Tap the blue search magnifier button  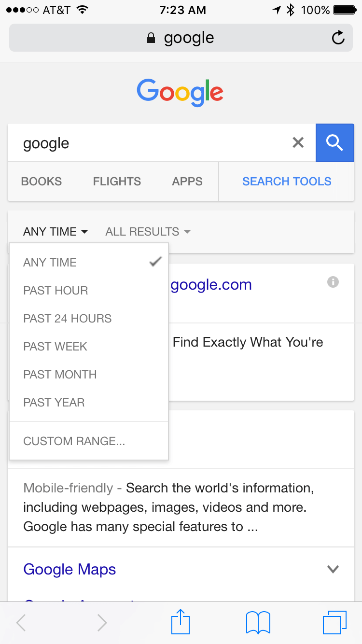335,143
